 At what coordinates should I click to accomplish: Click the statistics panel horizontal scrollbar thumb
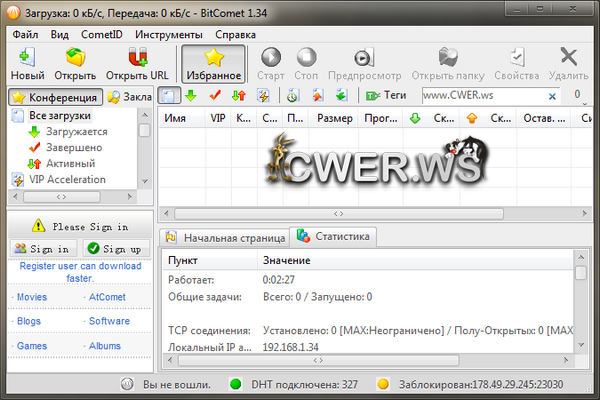[318, 360]
